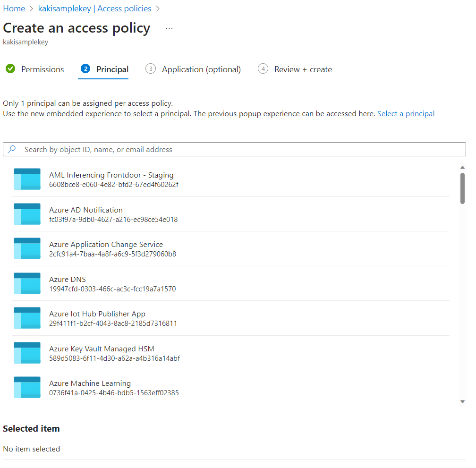Select Azure Machine Learning principal
The height and width of the screenshot is (468, 476).
pos(231,388)
